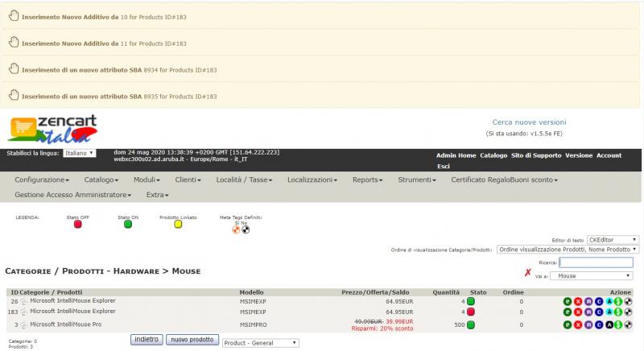Open the Reports menu

pyautogui.click(x=368, y=180)
